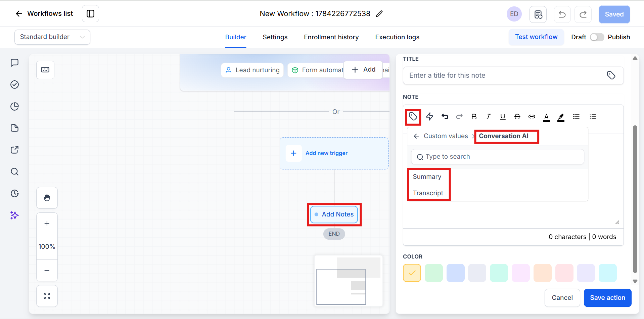Open comments icon in left sidebar

14,63
